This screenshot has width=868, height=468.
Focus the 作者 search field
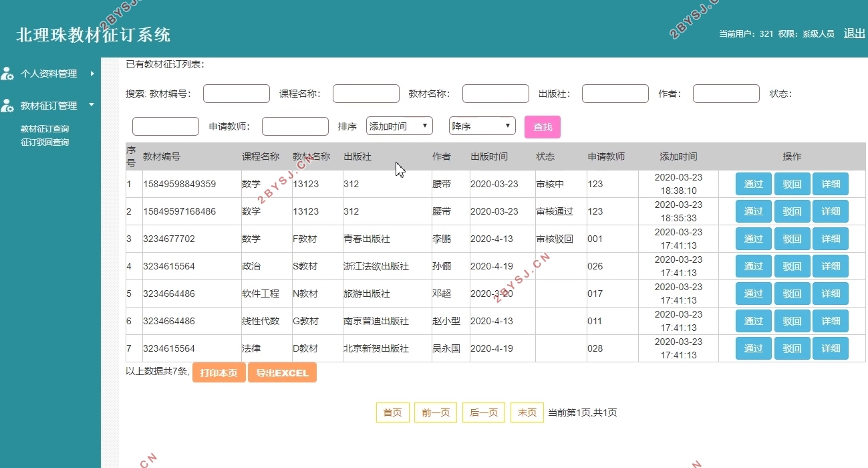click(x=726, y=94)
